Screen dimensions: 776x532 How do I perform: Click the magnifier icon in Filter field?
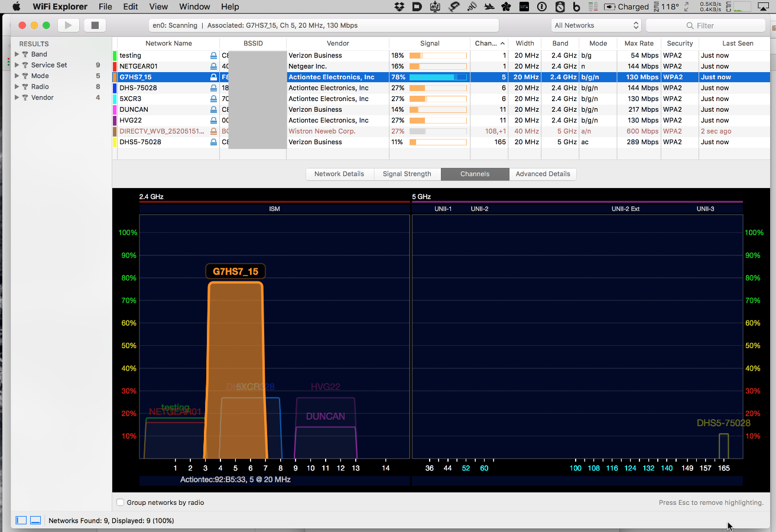coord(690,25)
